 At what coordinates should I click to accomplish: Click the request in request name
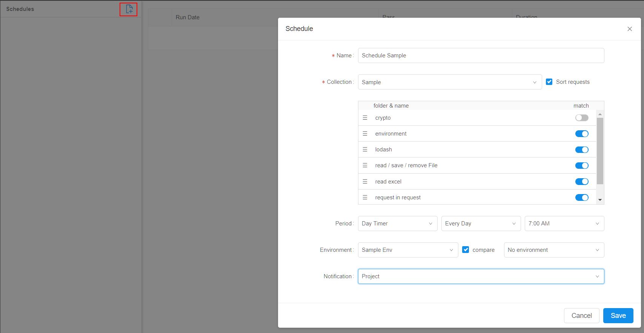click(398, 197)
